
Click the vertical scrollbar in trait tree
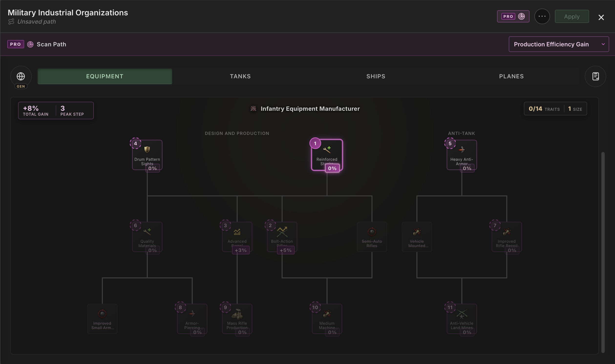pos(603,253)
